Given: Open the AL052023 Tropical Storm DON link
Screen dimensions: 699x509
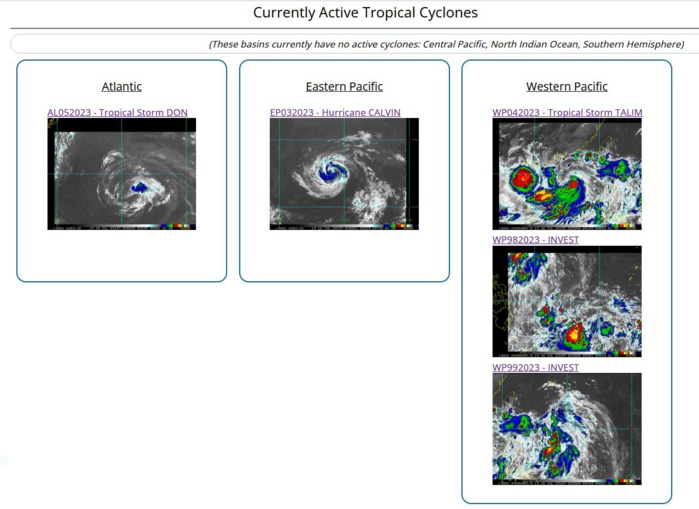Looking at the screenshot, I should coord(117,113).
